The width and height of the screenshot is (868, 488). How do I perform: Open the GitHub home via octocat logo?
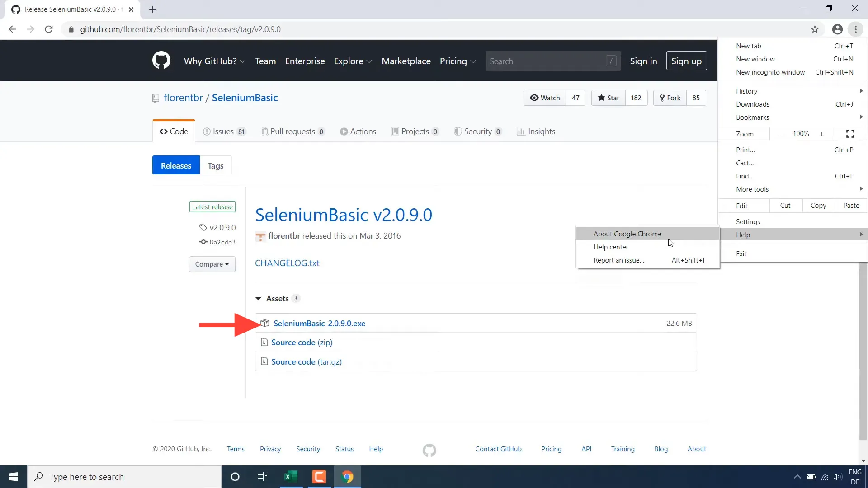pos(161,60)
